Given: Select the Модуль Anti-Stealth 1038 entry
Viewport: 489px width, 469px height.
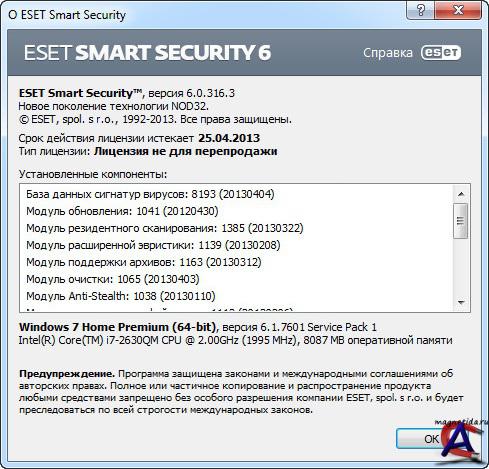Looking at the screenshot, I should click(121, 296).
